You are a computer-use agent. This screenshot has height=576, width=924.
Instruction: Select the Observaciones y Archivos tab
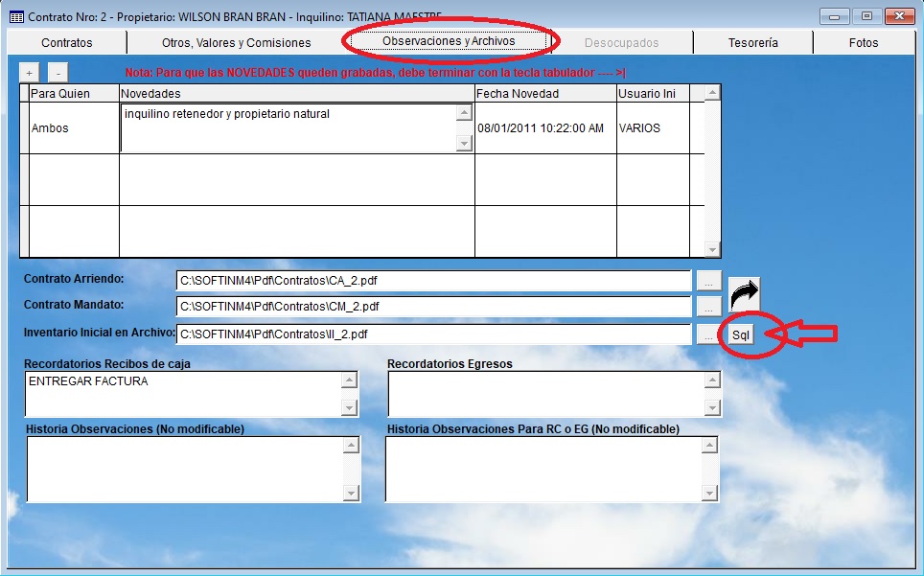pyautogui.click(x=449, y=41)
